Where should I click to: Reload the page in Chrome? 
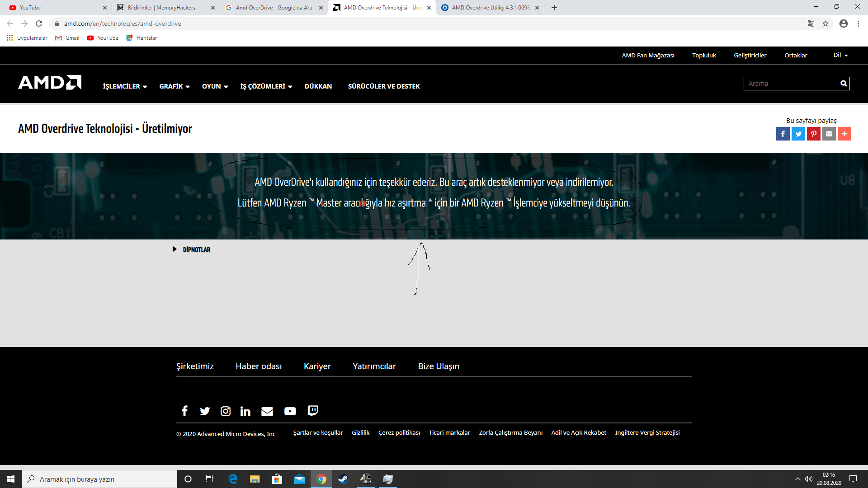(x=39, y=23)
